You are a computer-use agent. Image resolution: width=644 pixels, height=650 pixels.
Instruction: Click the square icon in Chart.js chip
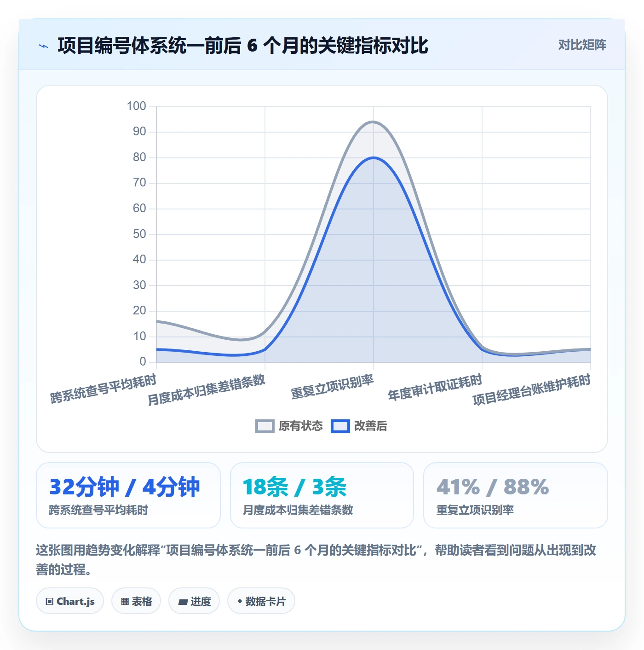50,602
